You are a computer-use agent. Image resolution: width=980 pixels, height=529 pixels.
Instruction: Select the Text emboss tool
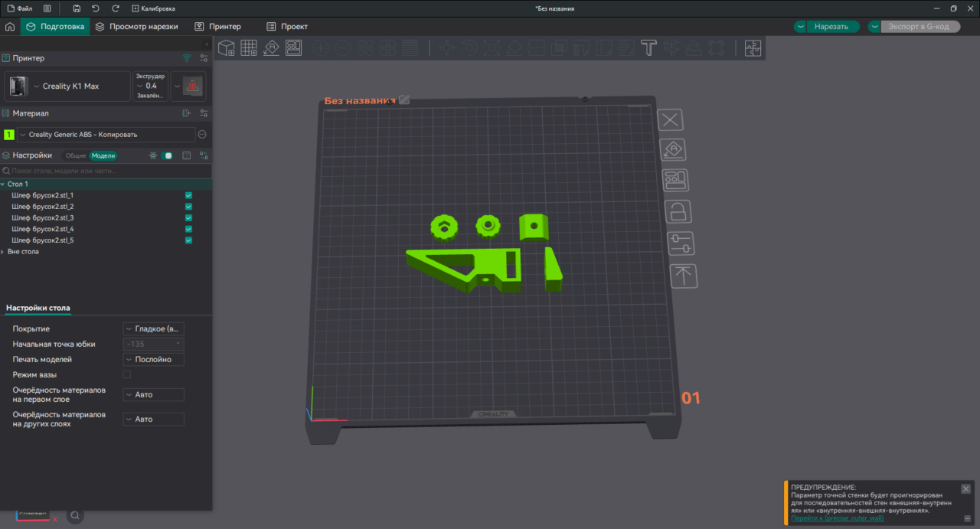(x=649, y=48)
